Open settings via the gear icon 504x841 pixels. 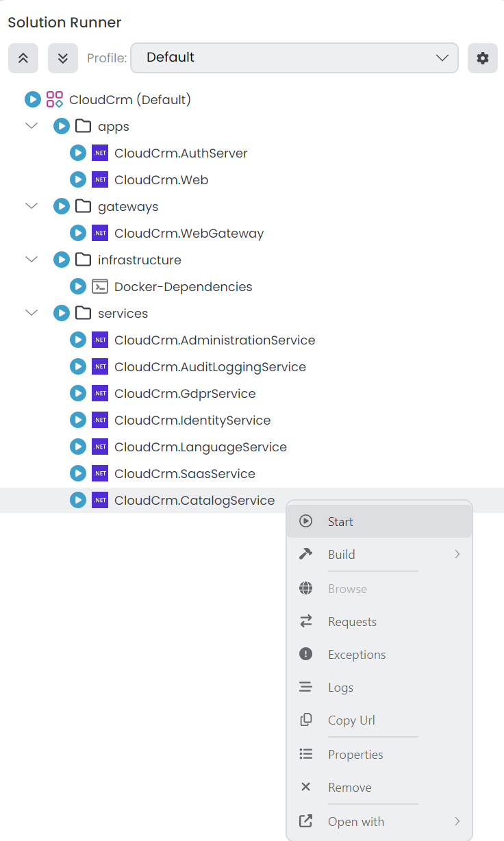pos(482,58)
